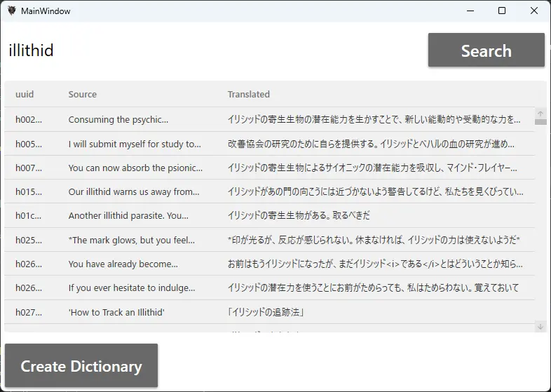Sort by the uuid column header

coord(25,94)
